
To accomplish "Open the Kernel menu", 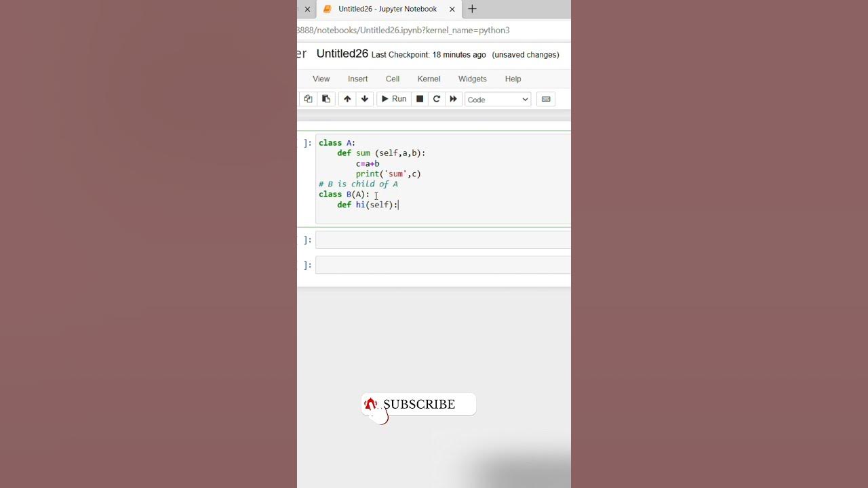I will pyautogui.click(x=429, y=79).
